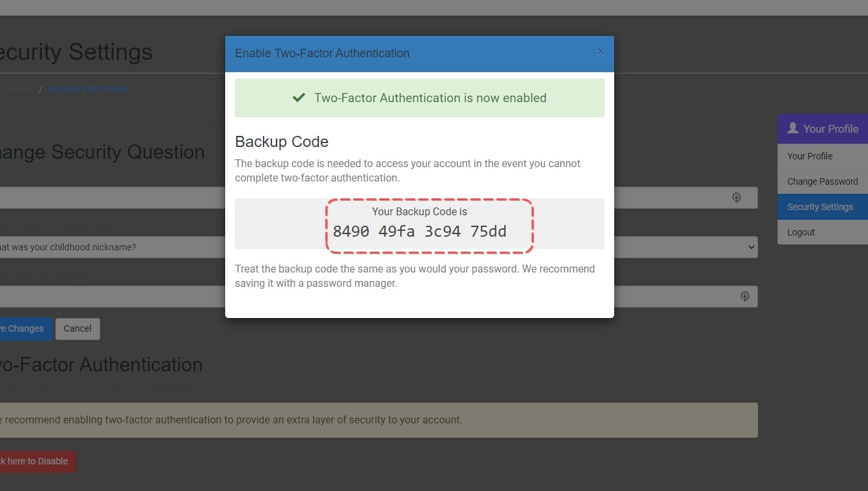Select the backup code 8490 49fa 3c94 75dd
This screenshot has height=491, width=868.
point(420,232)
